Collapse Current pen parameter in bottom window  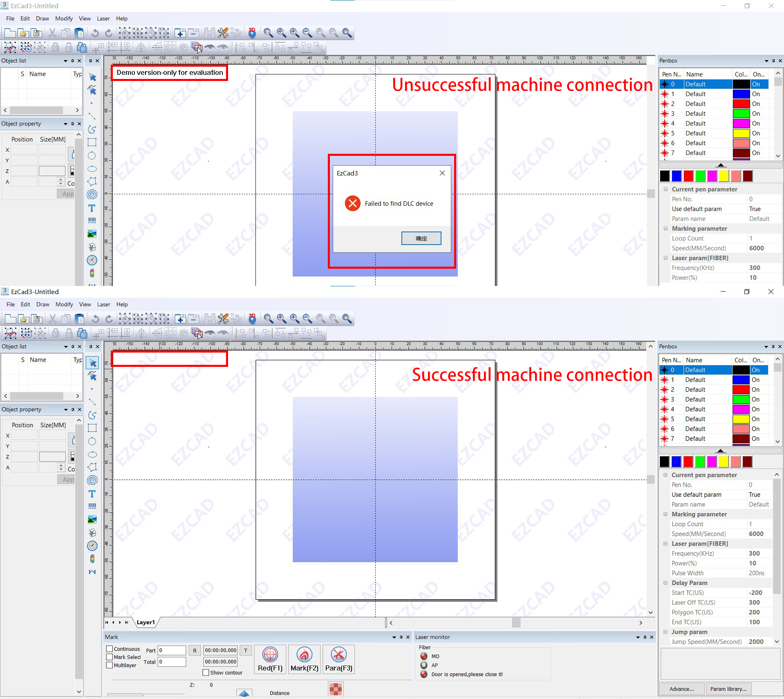point(665,475)
